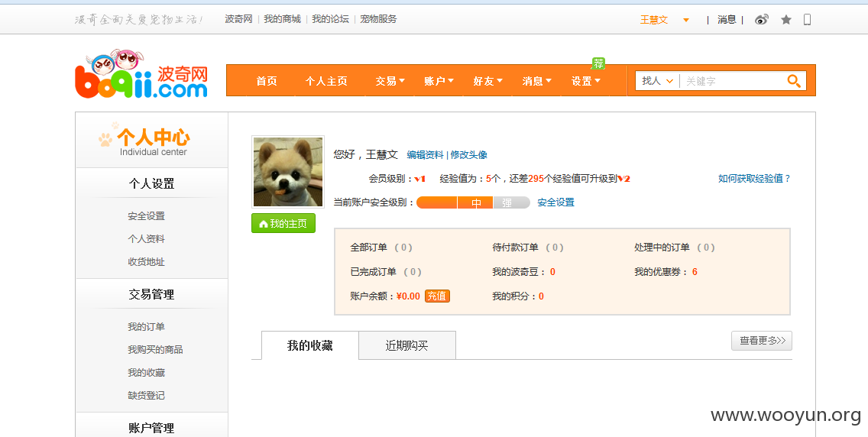Click the green 荐 badge above 设置
The width and height of the screenshot is (868, 437).
tap(598, 63)
